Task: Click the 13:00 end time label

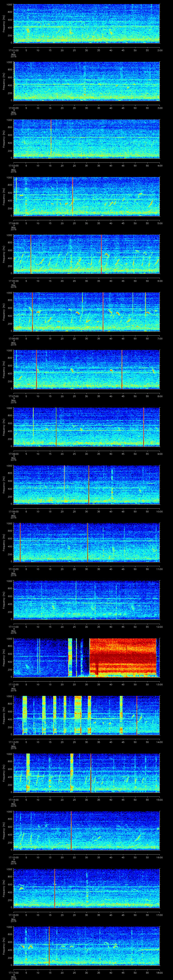Action: click(x=159, y=684)
